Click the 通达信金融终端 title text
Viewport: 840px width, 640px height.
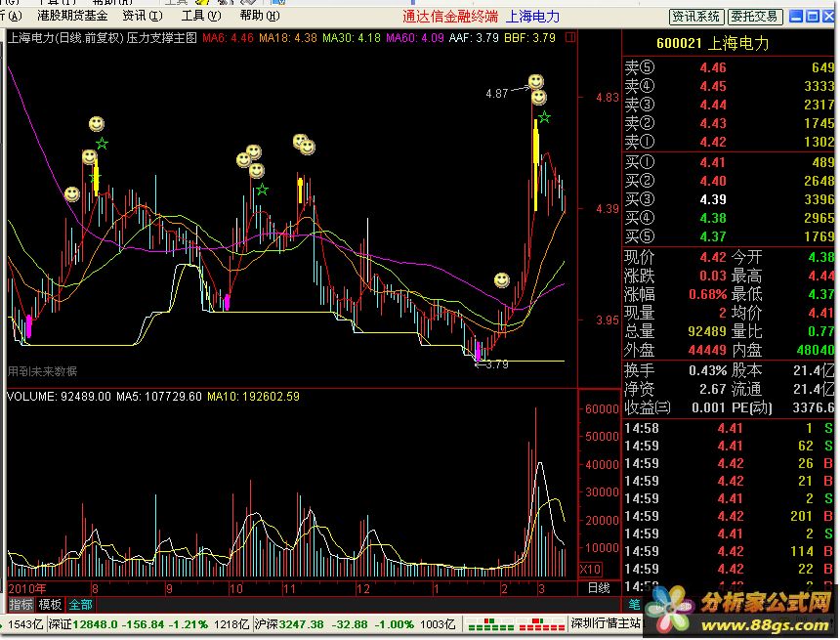(450, 17)
